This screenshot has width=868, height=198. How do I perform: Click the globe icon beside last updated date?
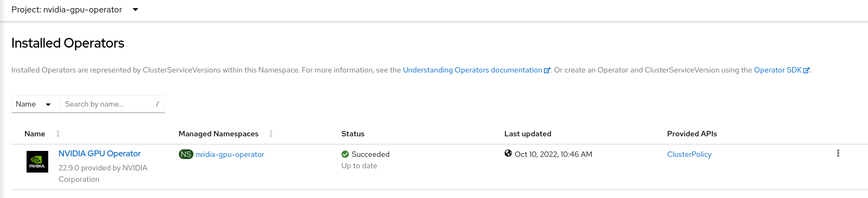pyautogui.click(x=508, y=154)
